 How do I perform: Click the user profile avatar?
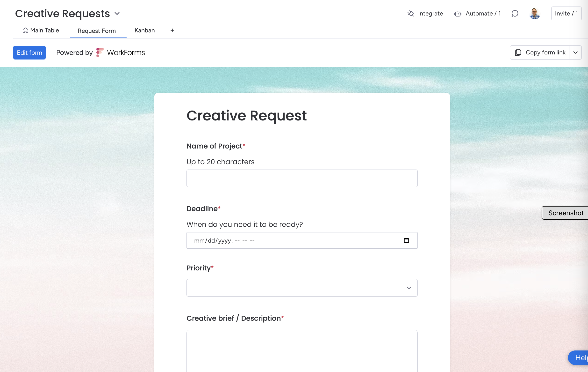(534, 14)
